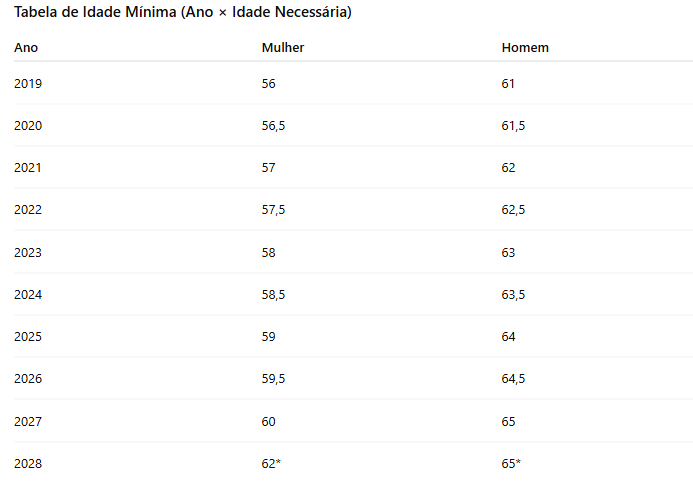693x485 pixels.
Task: Select the Mulher value 58 for 2023
Action: click(x=268, y=252)
